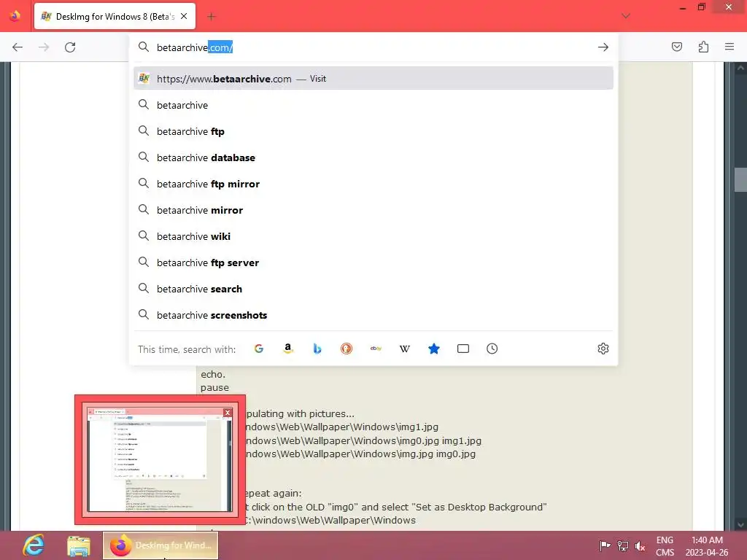Click the Firefox window preview thumbnail
This screenshot has width=747, height=560.
click(160, 459)
